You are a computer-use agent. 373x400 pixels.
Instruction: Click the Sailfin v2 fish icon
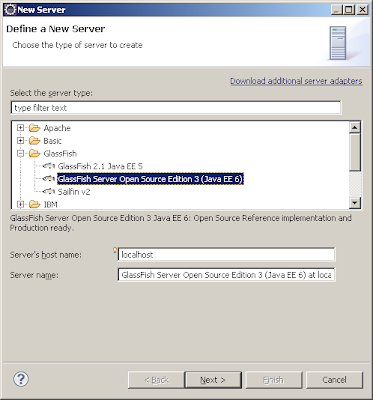pyautogui.click(x=49, y=191)
